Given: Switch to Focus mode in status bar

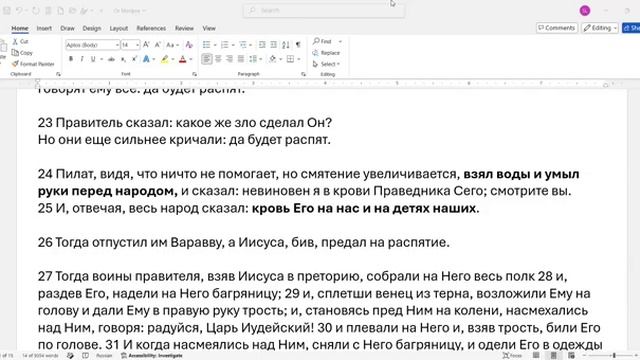Looking at the screenshot, I should click(512, 356).
